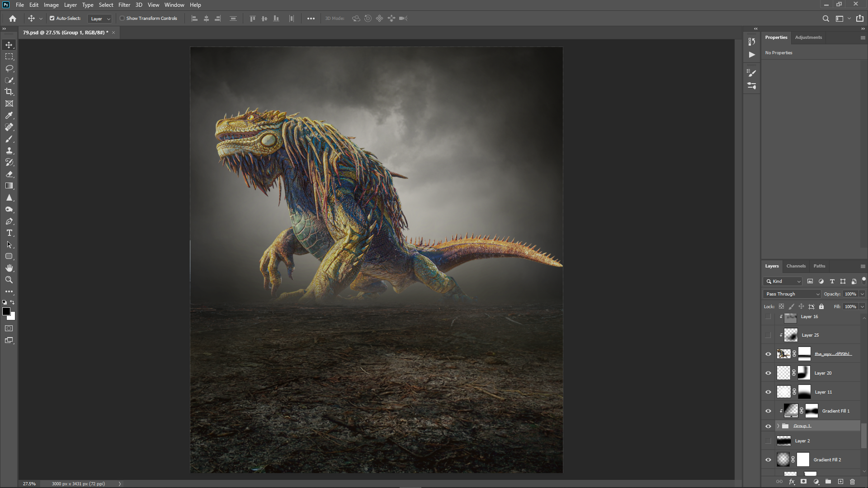Select the Path Selection tool
The image size is (868, 488).
9,244
